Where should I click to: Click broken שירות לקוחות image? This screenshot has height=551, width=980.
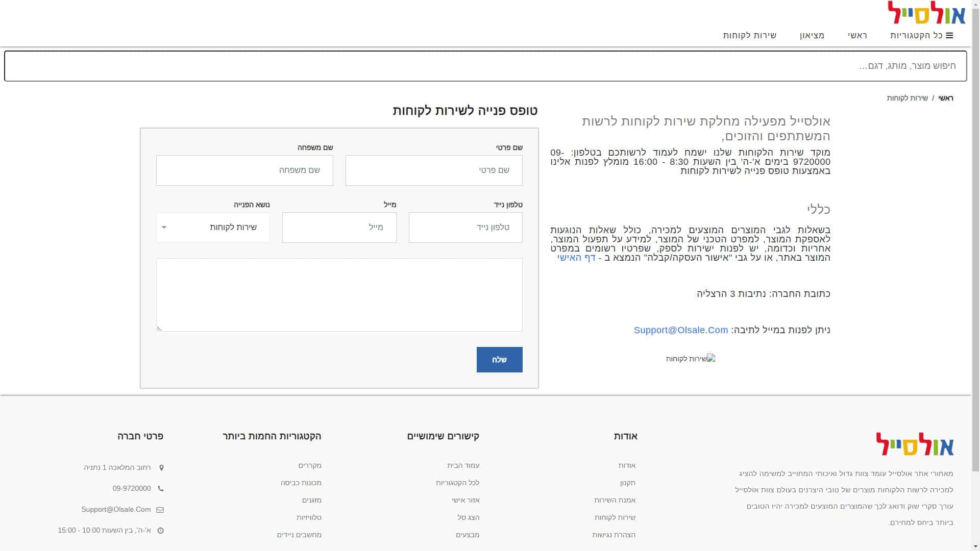[690, 359]
